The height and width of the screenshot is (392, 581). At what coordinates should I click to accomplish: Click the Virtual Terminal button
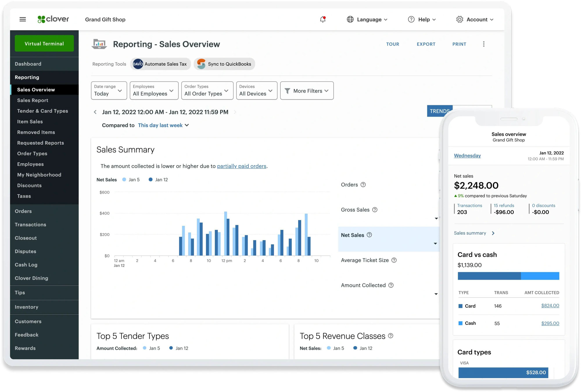tap(44, 44)
